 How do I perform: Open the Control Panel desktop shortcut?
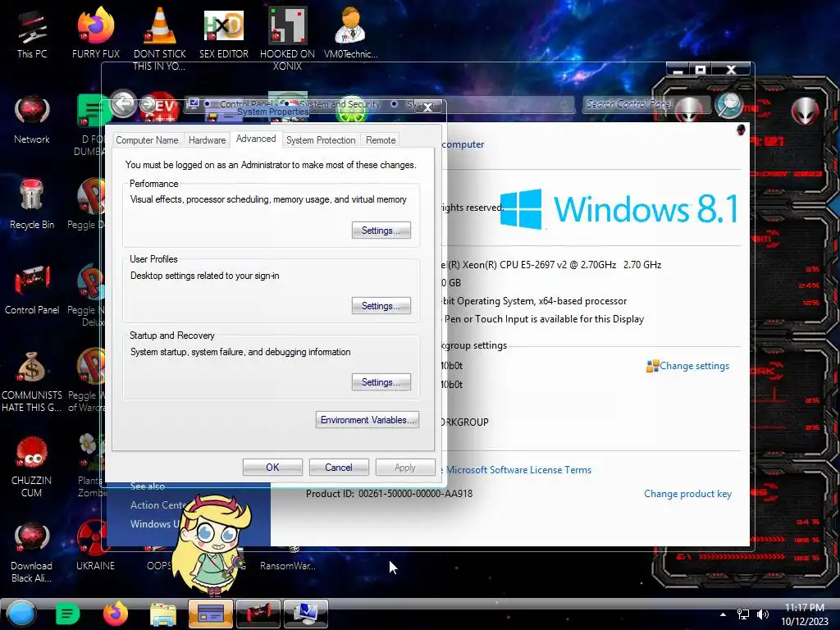[x=32, y=290]
